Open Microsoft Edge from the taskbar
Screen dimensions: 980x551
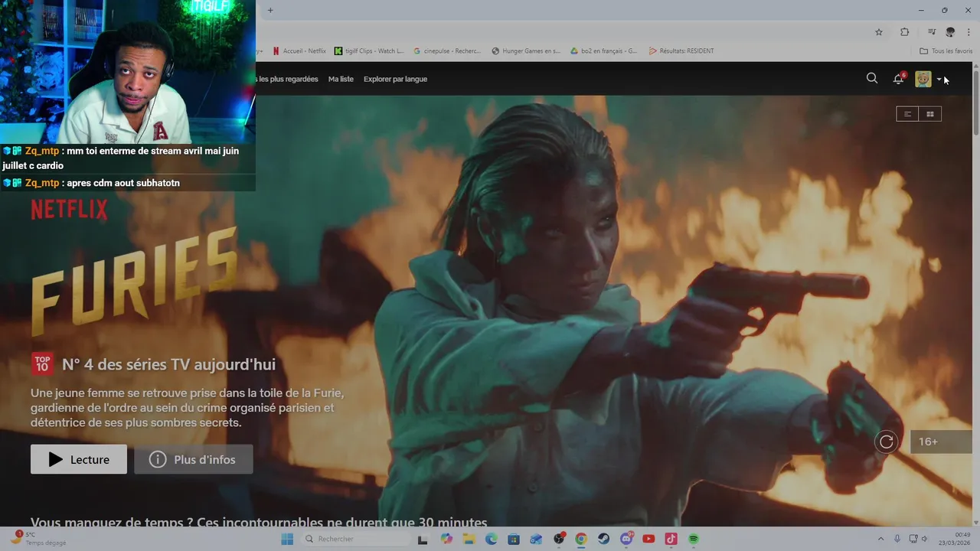(491, 539)
